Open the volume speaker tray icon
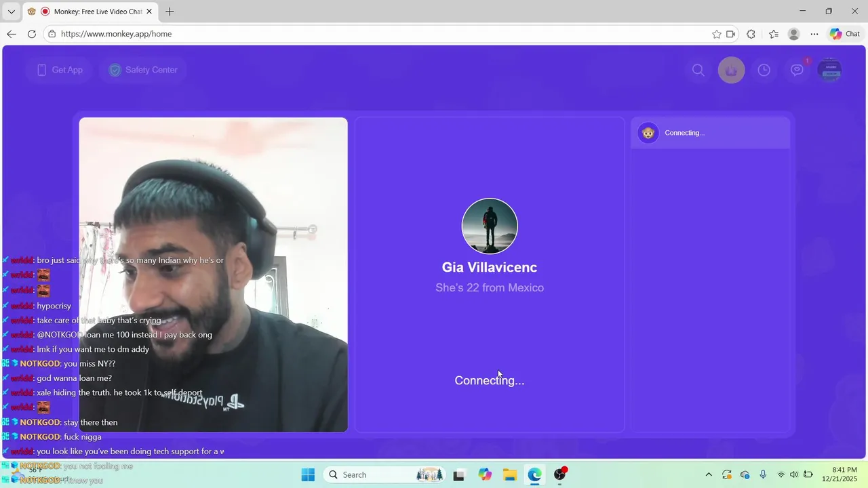Viewport: 868px width, 488px height. point(794,474)
